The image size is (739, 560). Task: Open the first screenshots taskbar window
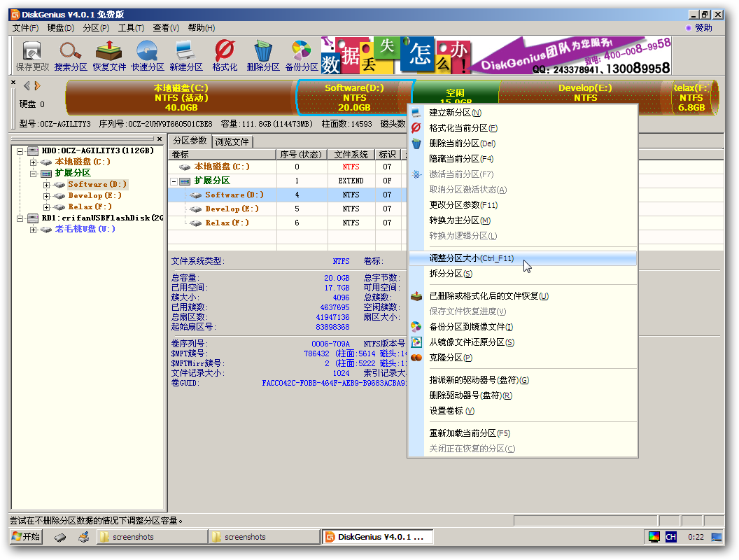click(x=152, y=536)
